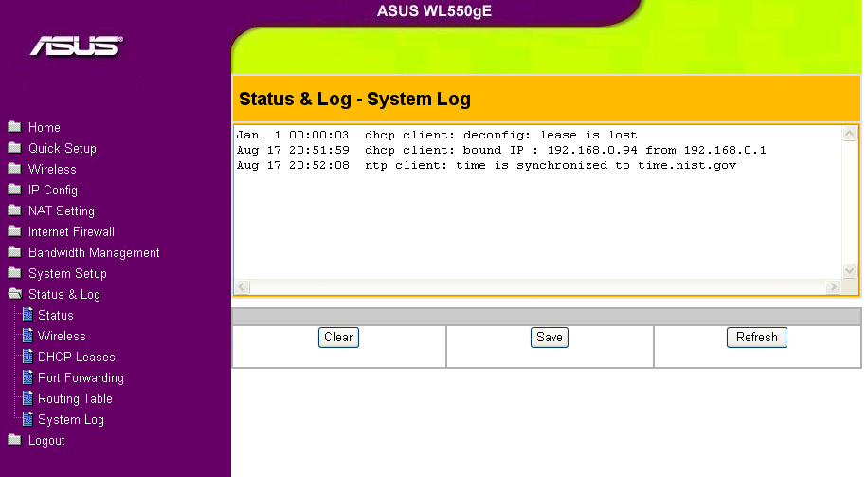Image resolution: width=868 pixels, height=477 pixels.
Task: Click the folder icon beside the top-level Wireless entry
Action: tap(15, 169)
